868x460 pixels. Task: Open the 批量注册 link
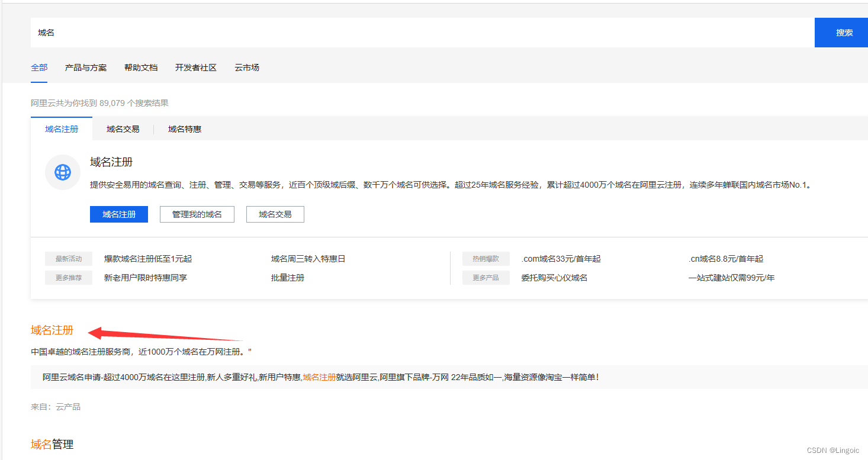coord(288,277)
